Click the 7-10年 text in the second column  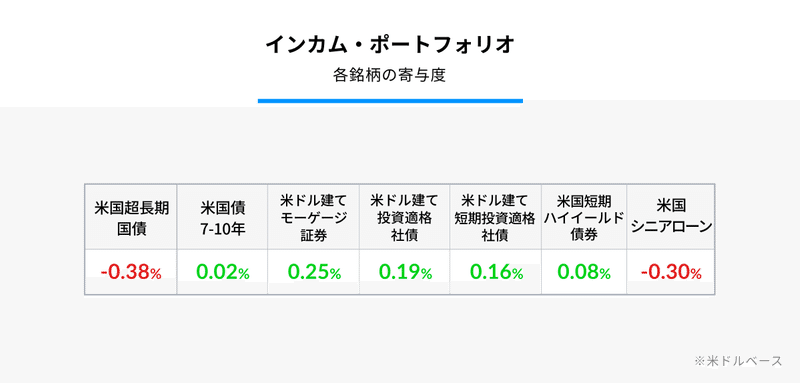pyautogui.click(x=222, y=229)
